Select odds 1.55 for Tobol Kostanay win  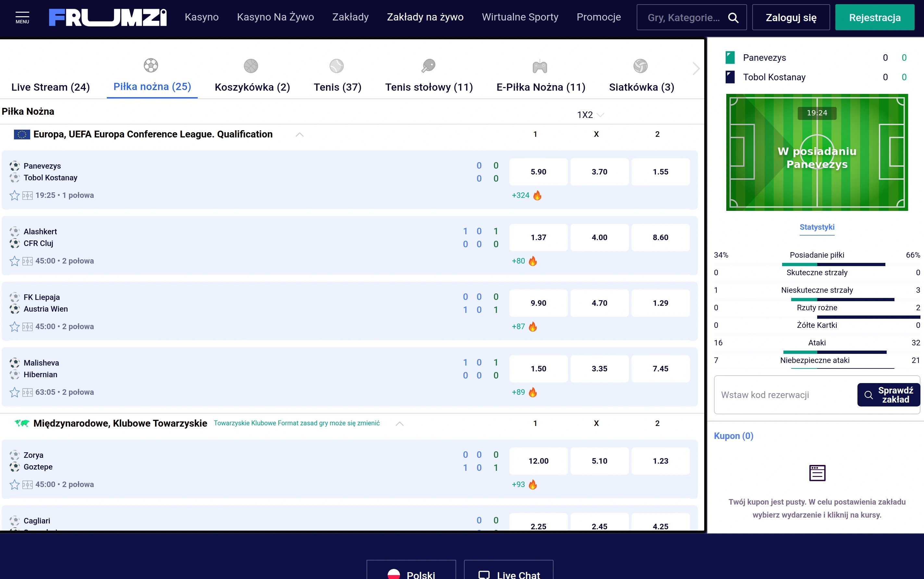tap(660, 172)
